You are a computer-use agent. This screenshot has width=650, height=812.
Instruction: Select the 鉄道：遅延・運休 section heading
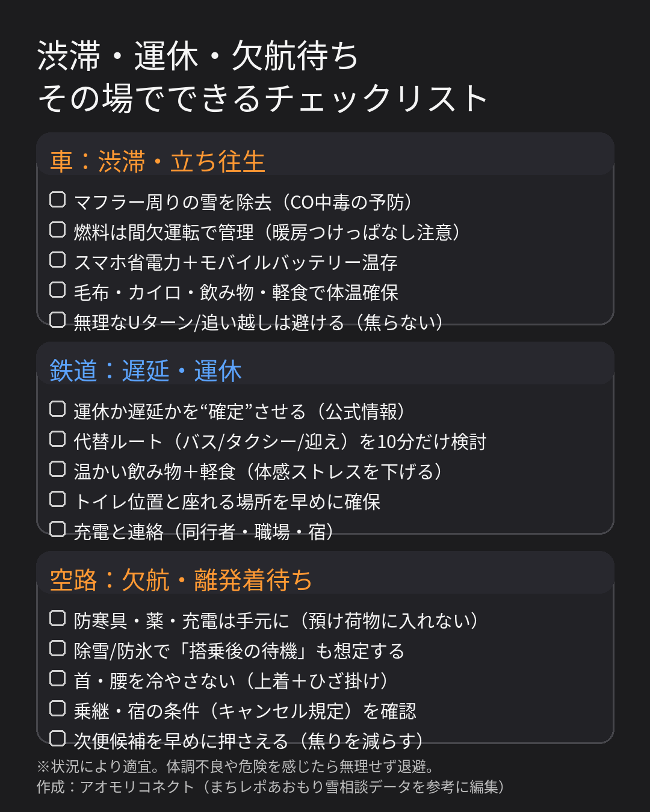pos(146,371)
